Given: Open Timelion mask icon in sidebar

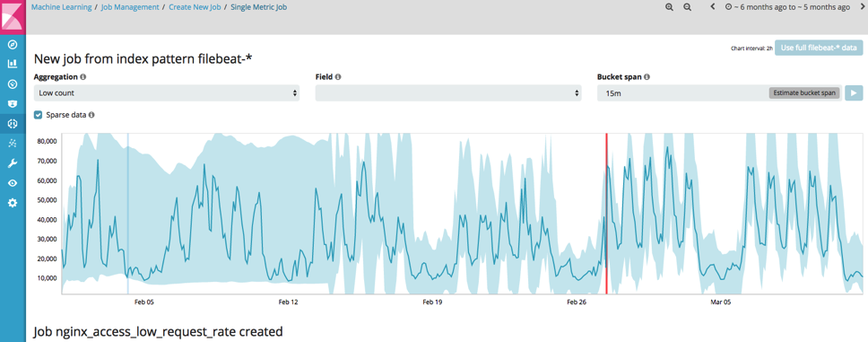Looking at the screenshot, I should click(x=13, y=103).
